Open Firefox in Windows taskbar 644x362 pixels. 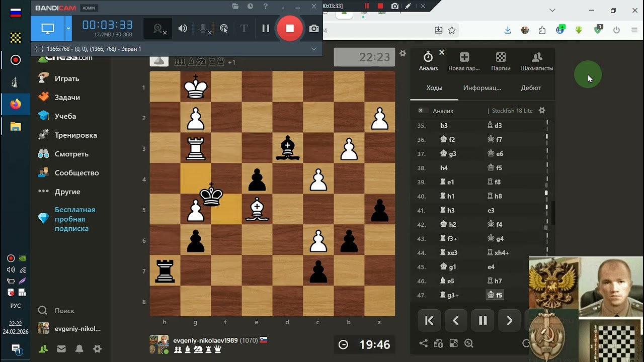click(x=16, y=105)
